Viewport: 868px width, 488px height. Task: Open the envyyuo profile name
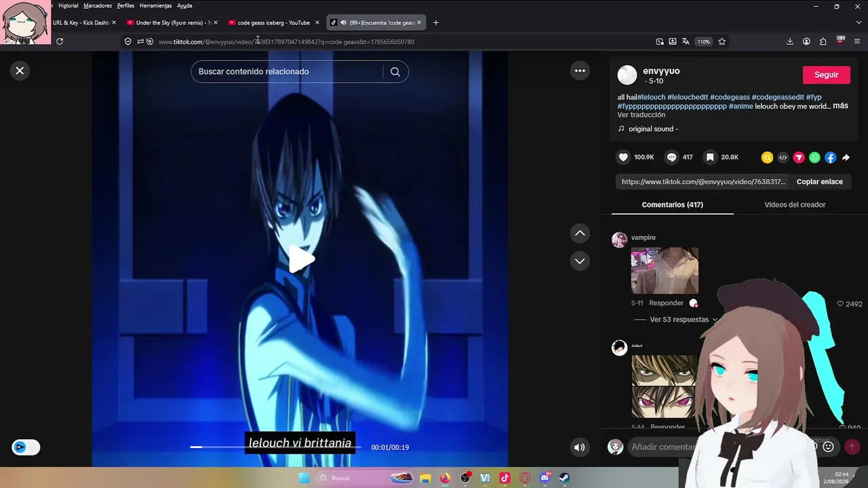click(661, 70)
